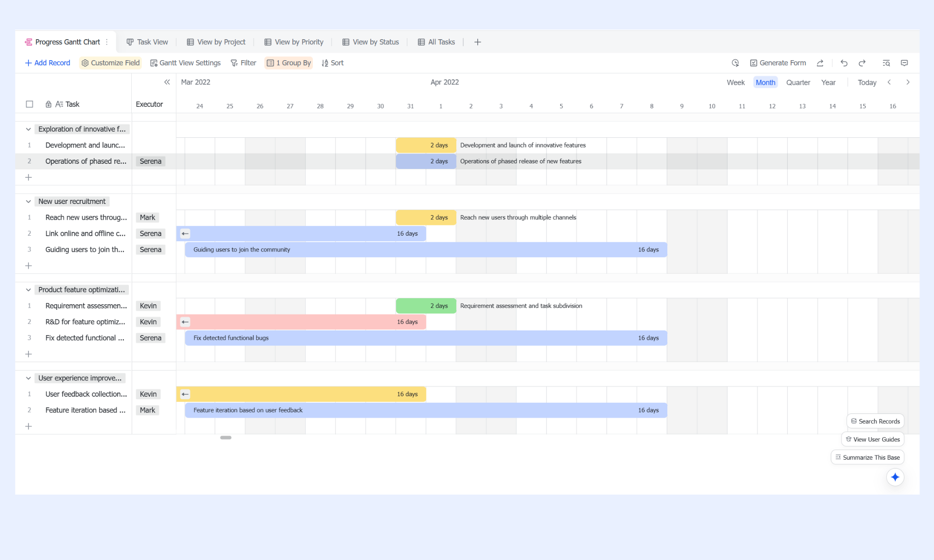Click Search Records
This screenshot has height=560, width=934.
pyautogui.click(x=875, y=421)
